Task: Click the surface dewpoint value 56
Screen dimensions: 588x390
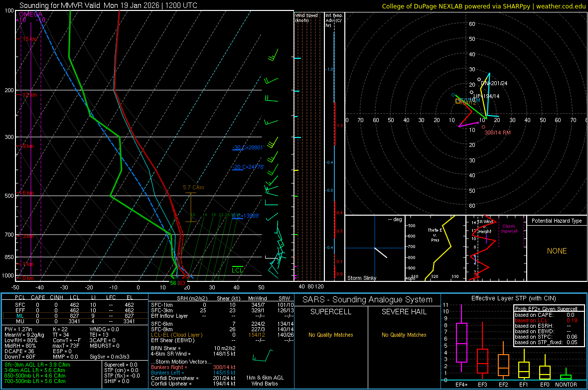Action: click(173, 283)
